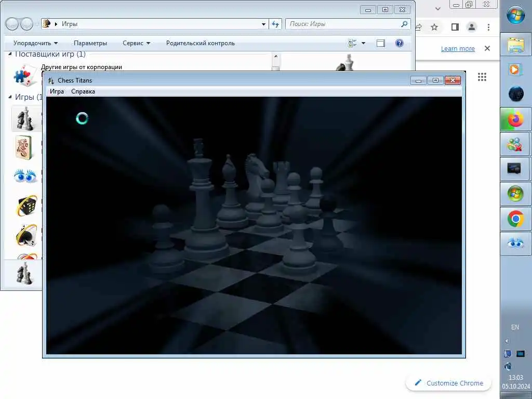The image size is (532, 399).
Task: Select the Chess Titans icon in games list
Action: point(26,119)
